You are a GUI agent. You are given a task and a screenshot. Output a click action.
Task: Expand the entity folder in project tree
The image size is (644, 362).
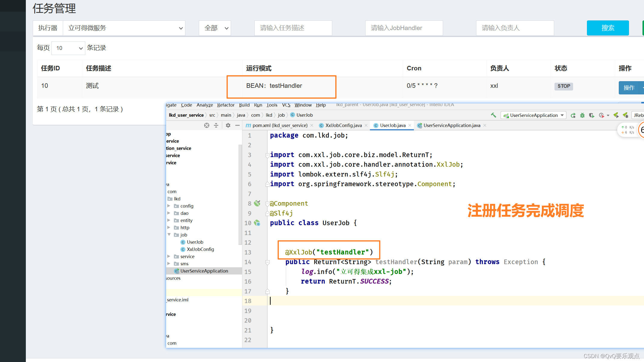click(x=169, y=220)
